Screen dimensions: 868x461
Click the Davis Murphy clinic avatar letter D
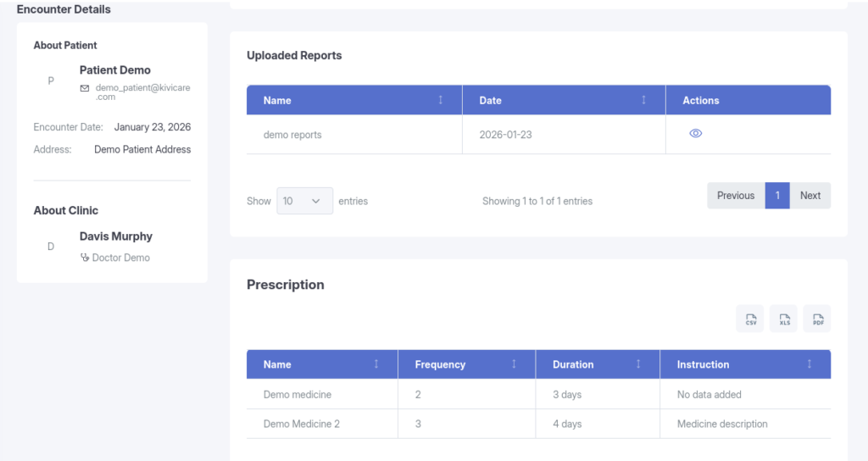(x=51, y=247)
